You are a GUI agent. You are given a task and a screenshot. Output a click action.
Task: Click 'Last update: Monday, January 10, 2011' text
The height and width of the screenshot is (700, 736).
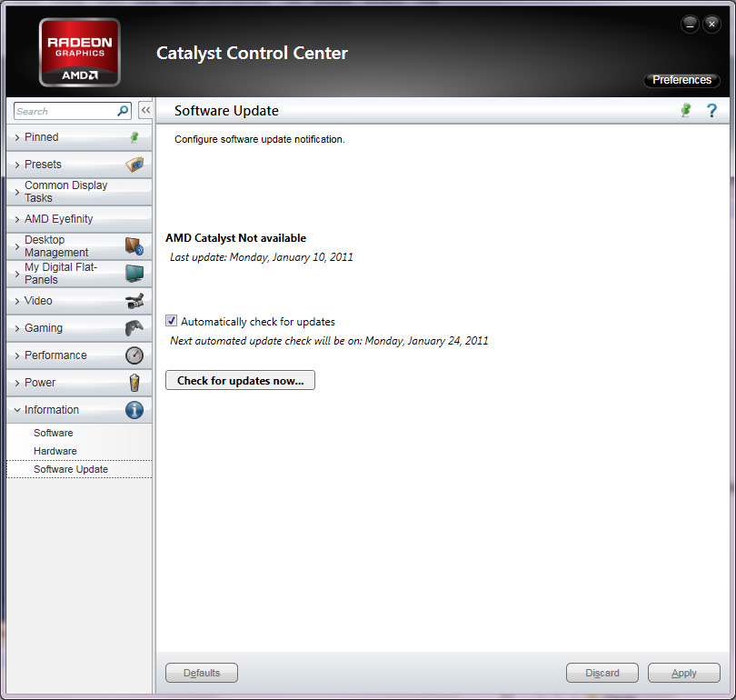[262, 257]
